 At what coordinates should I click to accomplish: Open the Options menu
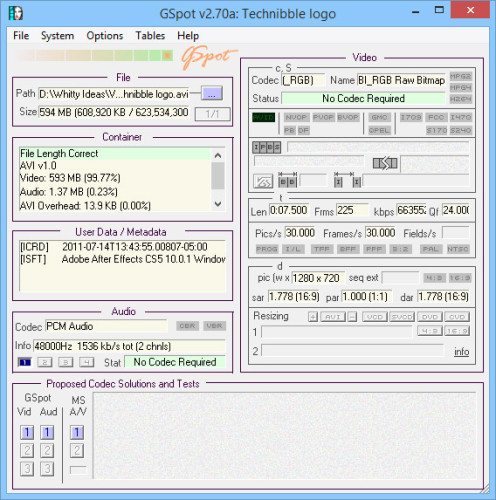(105, 35)
